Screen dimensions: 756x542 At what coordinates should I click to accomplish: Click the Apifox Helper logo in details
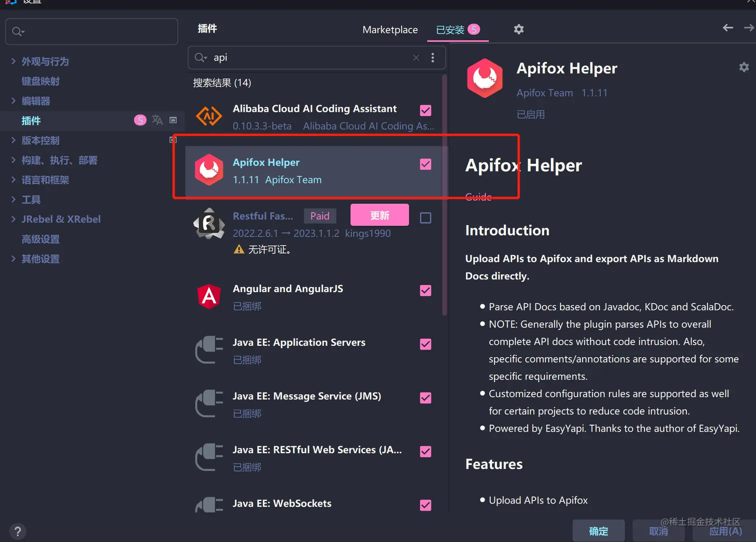point(484,78)
